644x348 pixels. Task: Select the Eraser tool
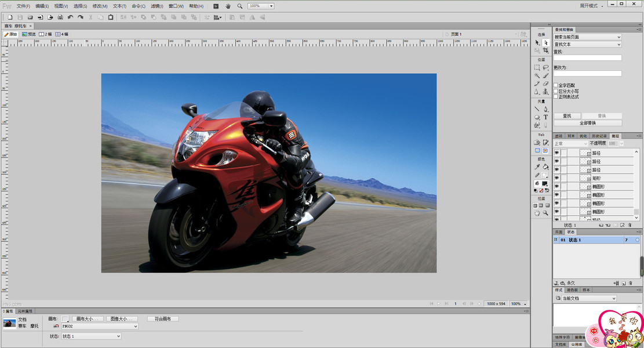[545, 84]
